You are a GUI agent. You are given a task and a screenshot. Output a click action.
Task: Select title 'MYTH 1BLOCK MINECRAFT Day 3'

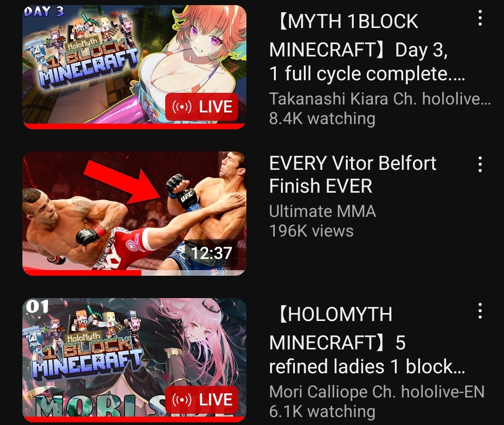point(367,48)
